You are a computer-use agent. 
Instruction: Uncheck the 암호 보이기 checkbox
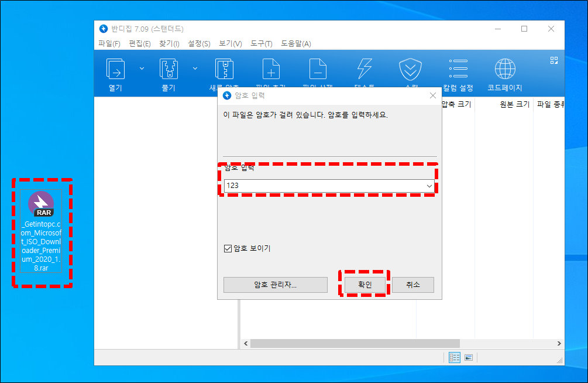[x=228, y=248]
